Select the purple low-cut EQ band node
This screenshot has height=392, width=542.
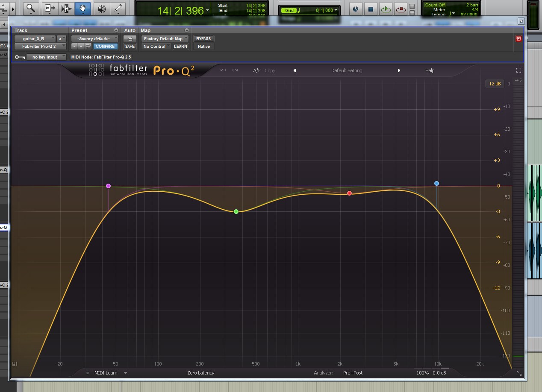108,186
